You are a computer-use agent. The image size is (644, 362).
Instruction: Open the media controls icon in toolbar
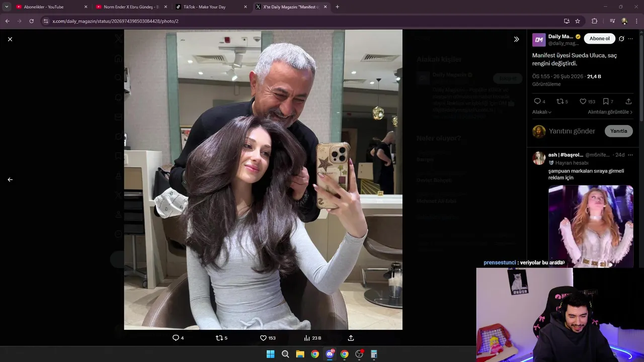[612, 21]
